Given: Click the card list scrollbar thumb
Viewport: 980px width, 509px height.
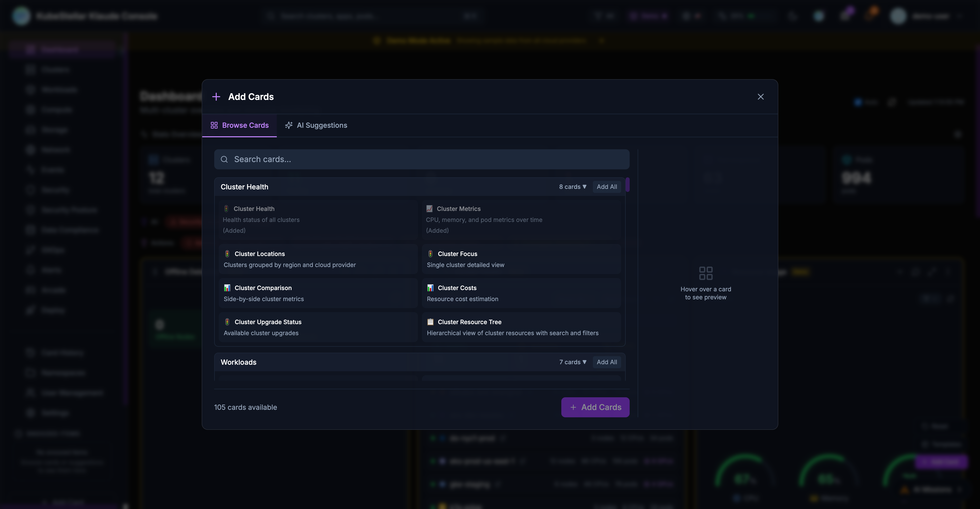Looking at the screenshot, I should pos(627,185).
